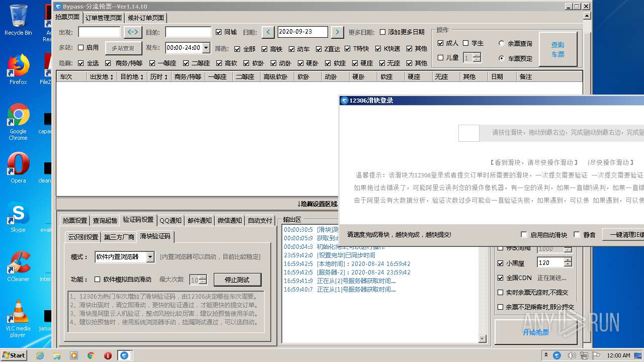
Task: Click 开始抢票 button
Action: [x=536, y=332]
